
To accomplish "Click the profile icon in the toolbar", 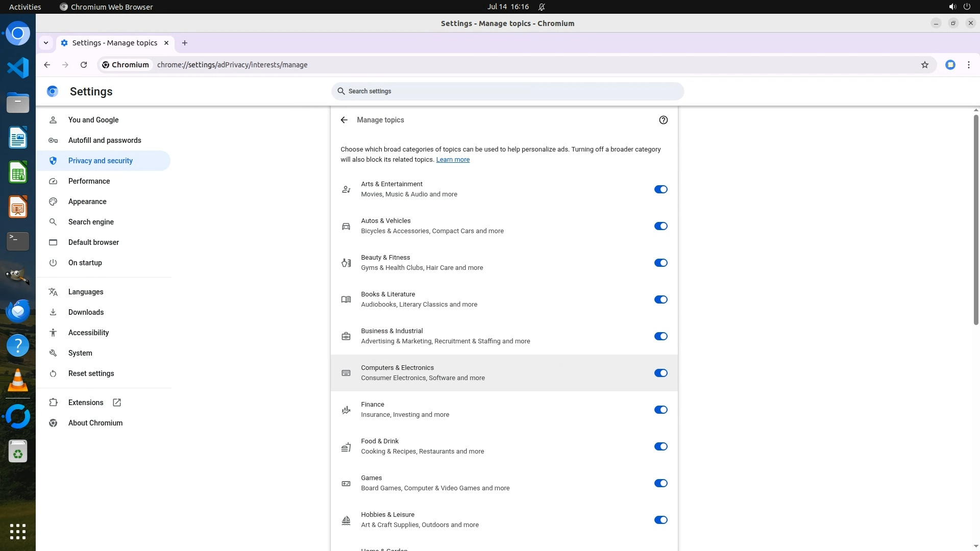I will 950,65.
